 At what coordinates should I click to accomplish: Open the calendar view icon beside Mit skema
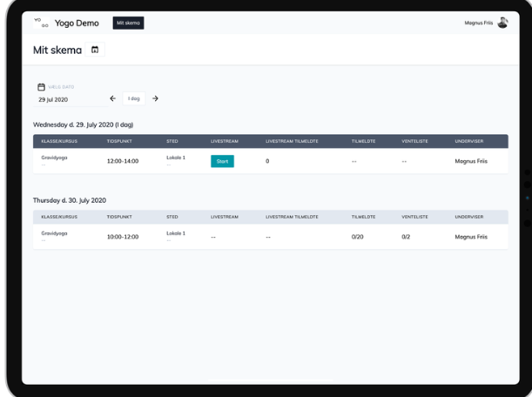click(95, 50)
